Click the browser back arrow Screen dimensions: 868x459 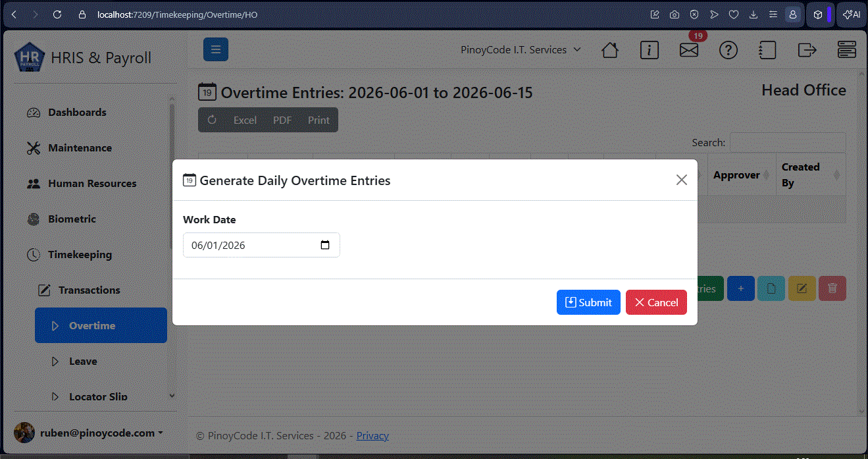[x=14, y=14]
